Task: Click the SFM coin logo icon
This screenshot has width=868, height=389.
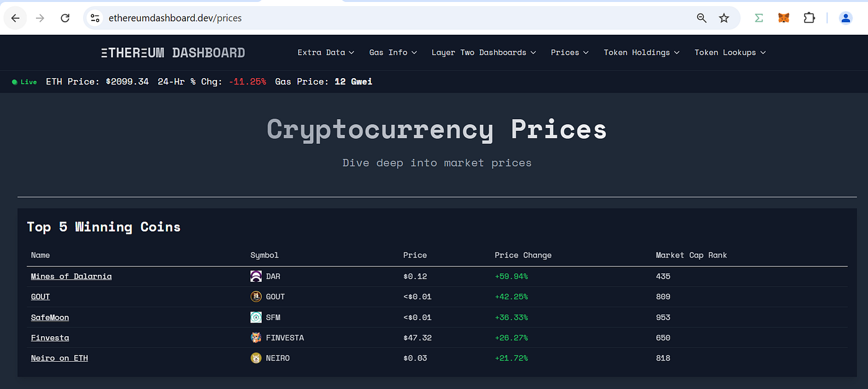Action: 256,317
